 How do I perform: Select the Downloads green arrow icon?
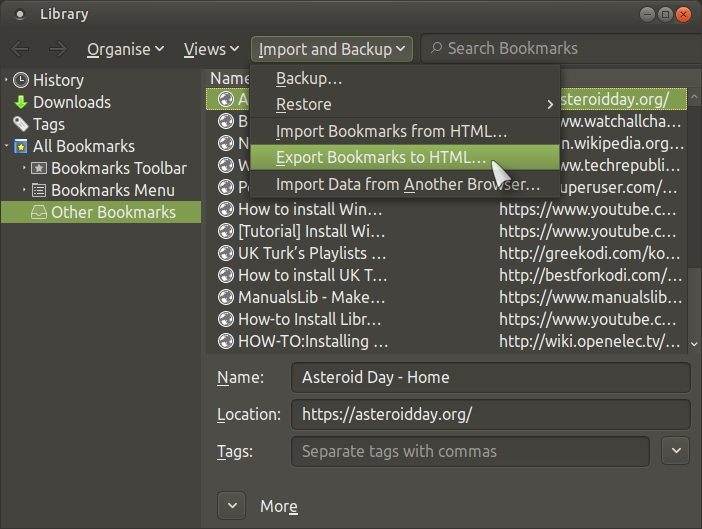(21, 102)
